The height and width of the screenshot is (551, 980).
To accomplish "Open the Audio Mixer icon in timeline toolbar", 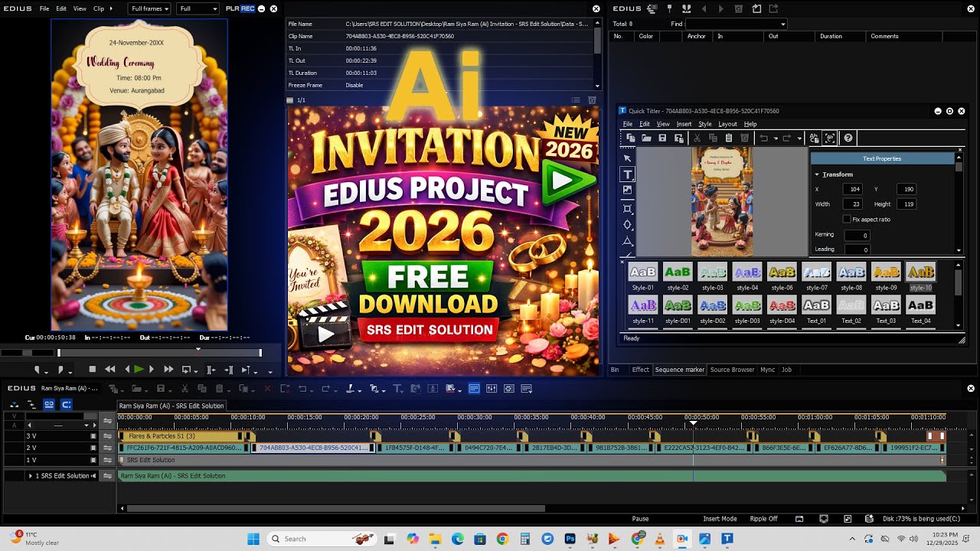I will [x=491, y=389].
